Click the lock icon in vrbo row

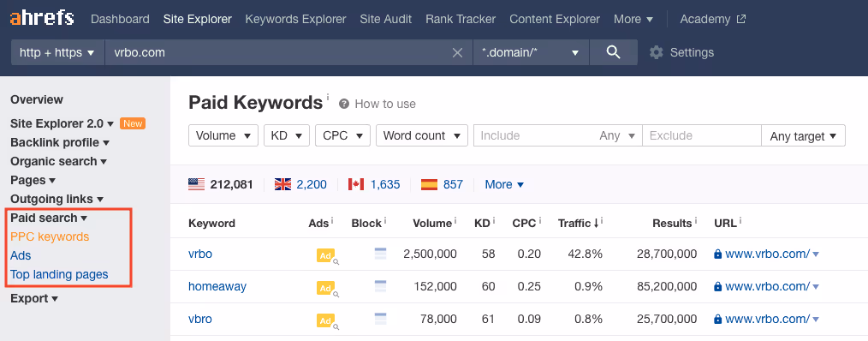coord(718,254)
